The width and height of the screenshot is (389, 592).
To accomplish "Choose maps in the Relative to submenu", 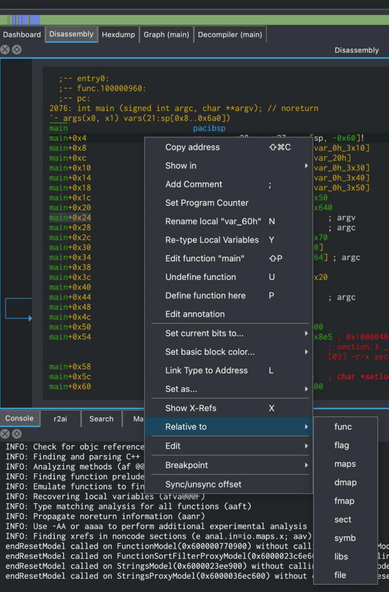I will [x=346, y=464].
